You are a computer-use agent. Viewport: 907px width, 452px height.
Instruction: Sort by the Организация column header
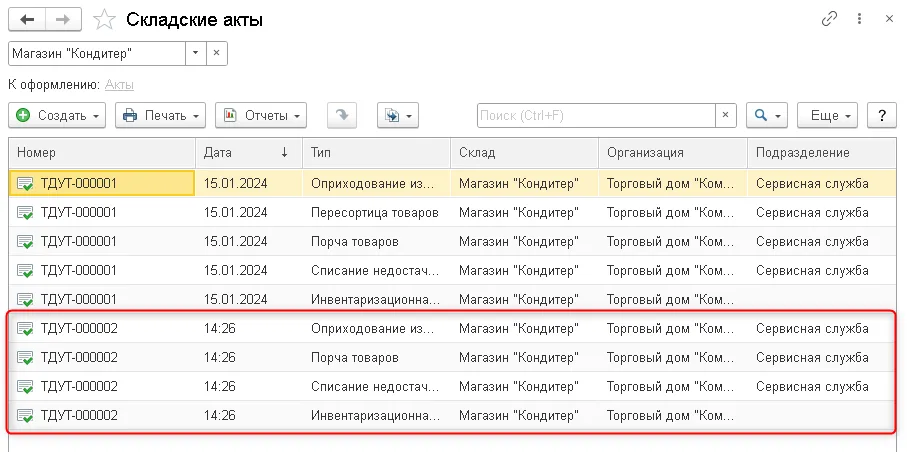click(673, 153)
